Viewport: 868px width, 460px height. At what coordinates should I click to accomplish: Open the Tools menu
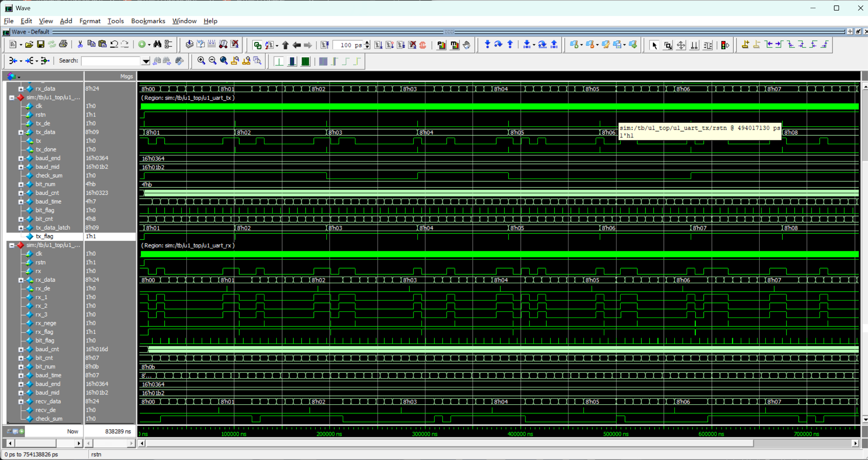click(115, 21)
